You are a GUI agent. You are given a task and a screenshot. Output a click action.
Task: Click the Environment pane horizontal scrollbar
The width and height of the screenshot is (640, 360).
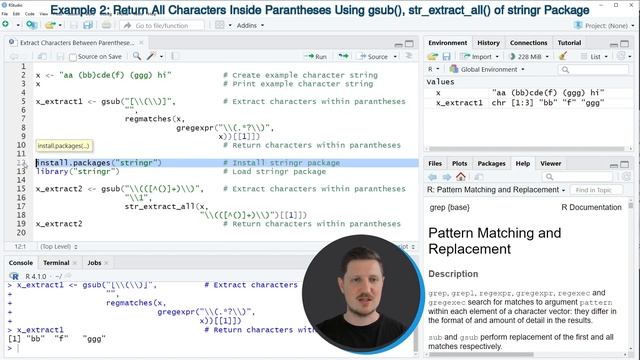point(527,149)
